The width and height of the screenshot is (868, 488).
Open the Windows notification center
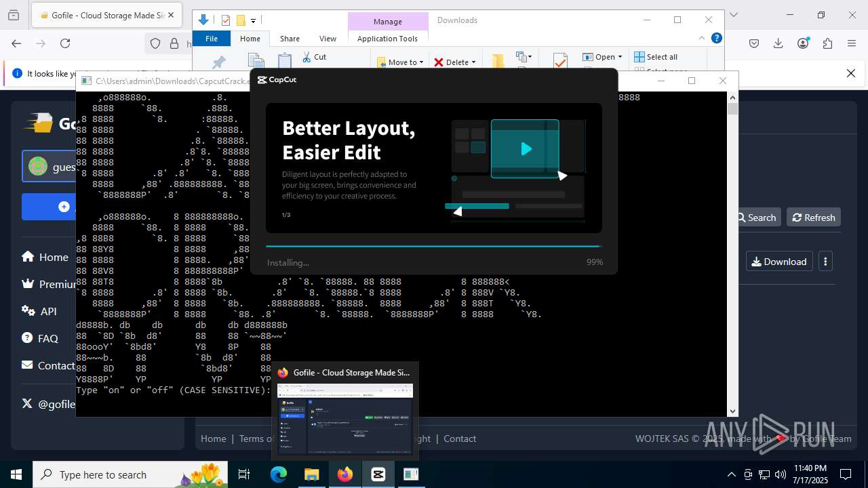(846, 474)
